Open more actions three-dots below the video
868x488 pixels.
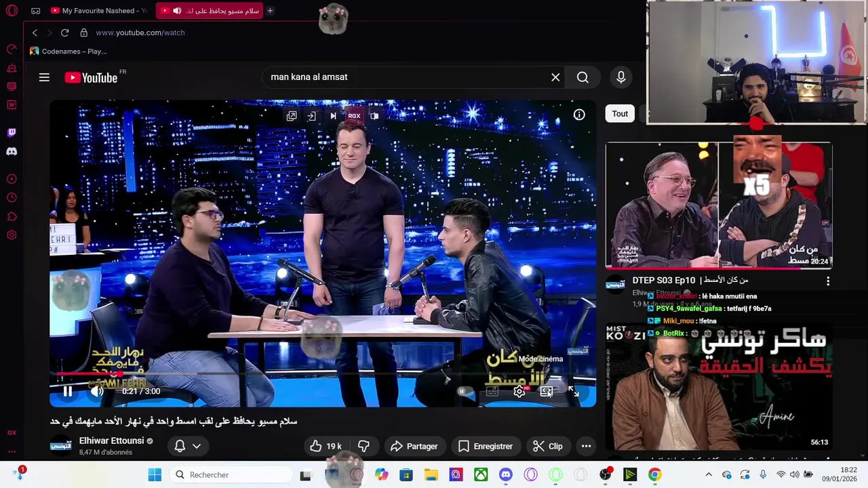coord(587,446)
